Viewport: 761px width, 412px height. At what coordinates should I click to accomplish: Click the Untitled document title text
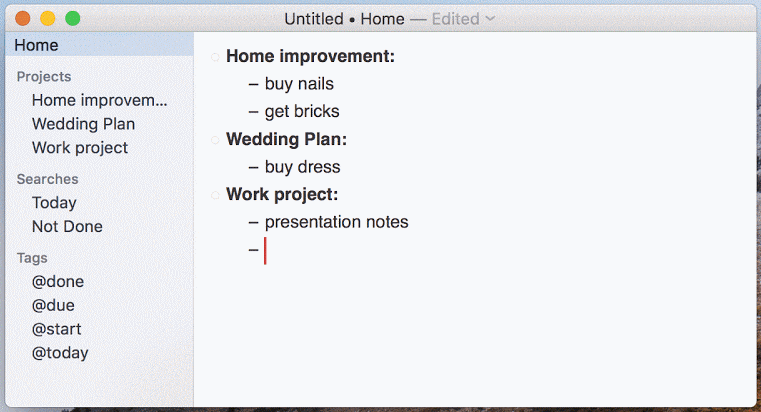coord(314,19)
